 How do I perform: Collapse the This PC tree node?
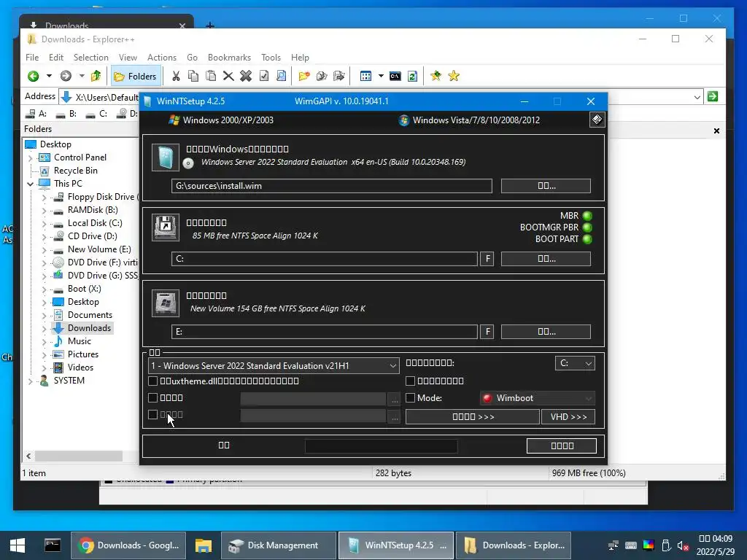click(31, 184)
